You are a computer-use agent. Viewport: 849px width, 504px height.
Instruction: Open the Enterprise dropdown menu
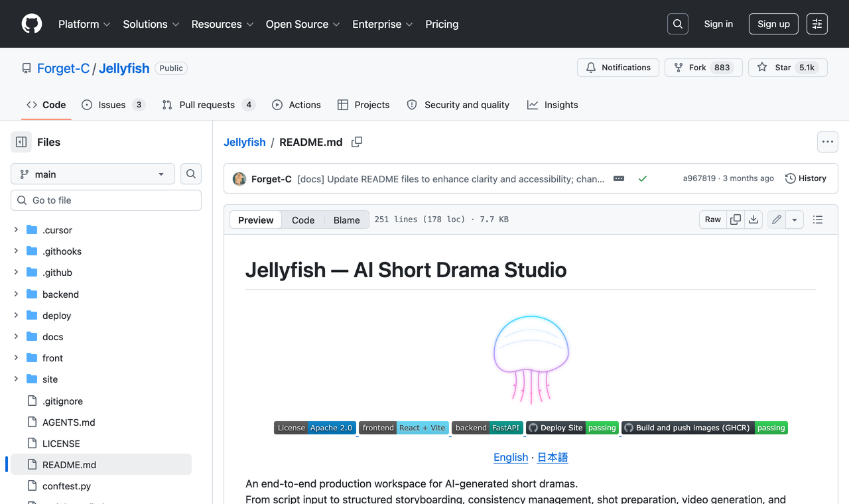[383, 24]
